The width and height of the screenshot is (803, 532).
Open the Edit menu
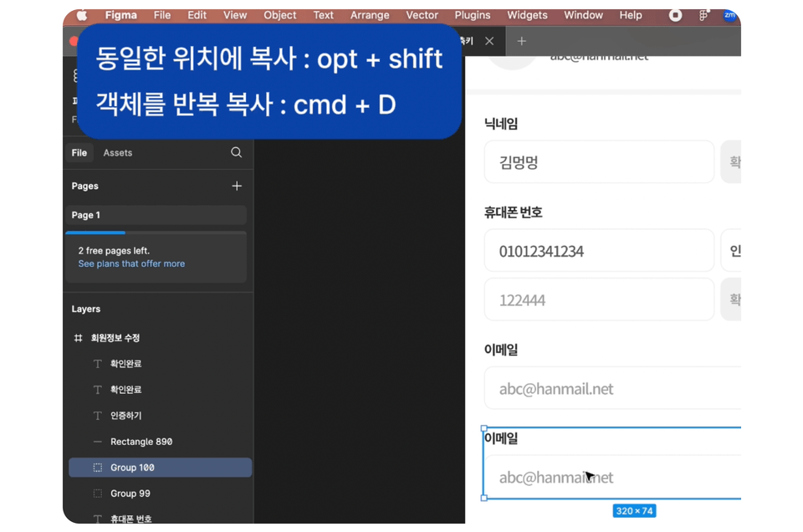[197, 15]
